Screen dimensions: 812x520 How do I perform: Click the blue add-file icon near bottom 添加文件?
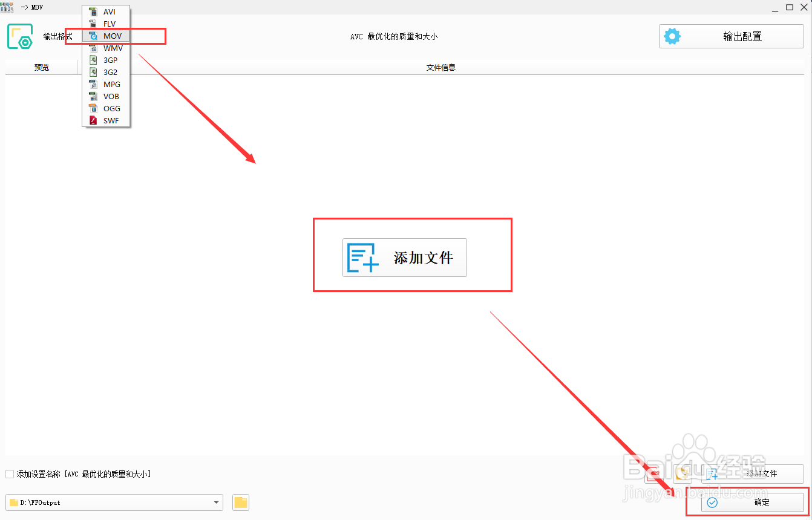coord(712,474)
